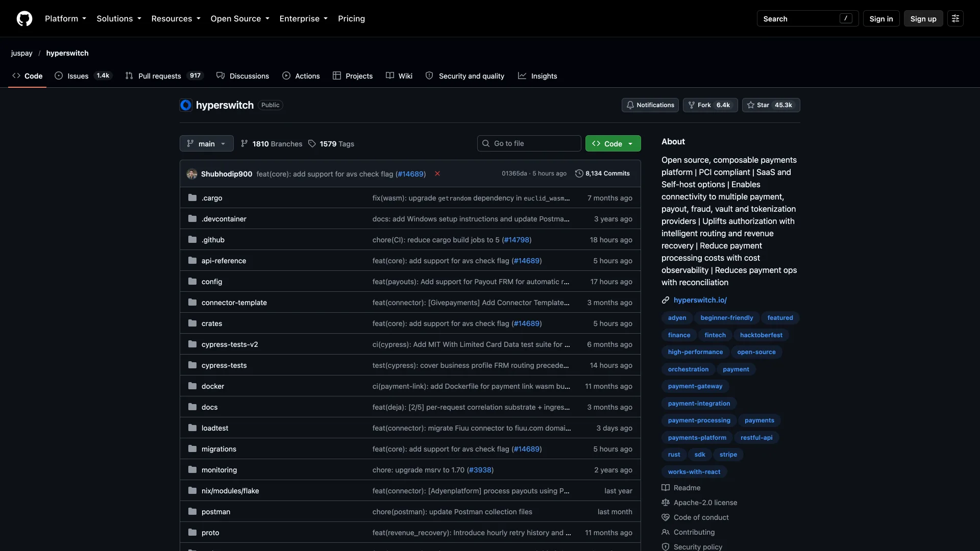This screenshot has width=980, height=551.
Task: Click the folder icon for .cargo
Action: click(x=192, y=198)
